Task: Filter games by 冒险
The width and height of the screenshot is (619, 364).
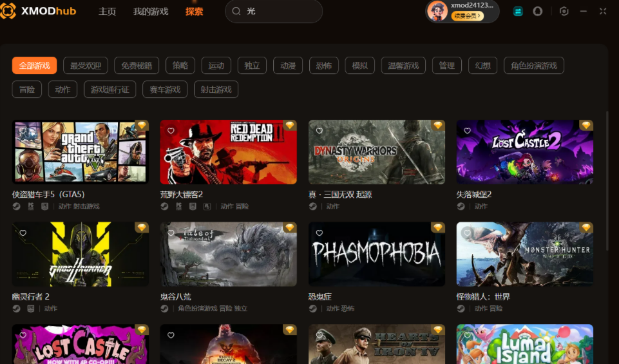Action: (27, 89)
